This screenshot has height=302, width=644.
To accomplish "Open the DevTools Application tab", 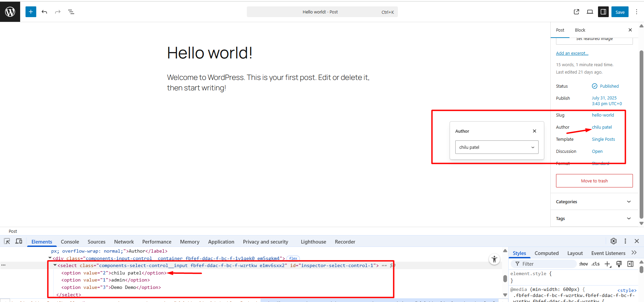I will [221, 242].
